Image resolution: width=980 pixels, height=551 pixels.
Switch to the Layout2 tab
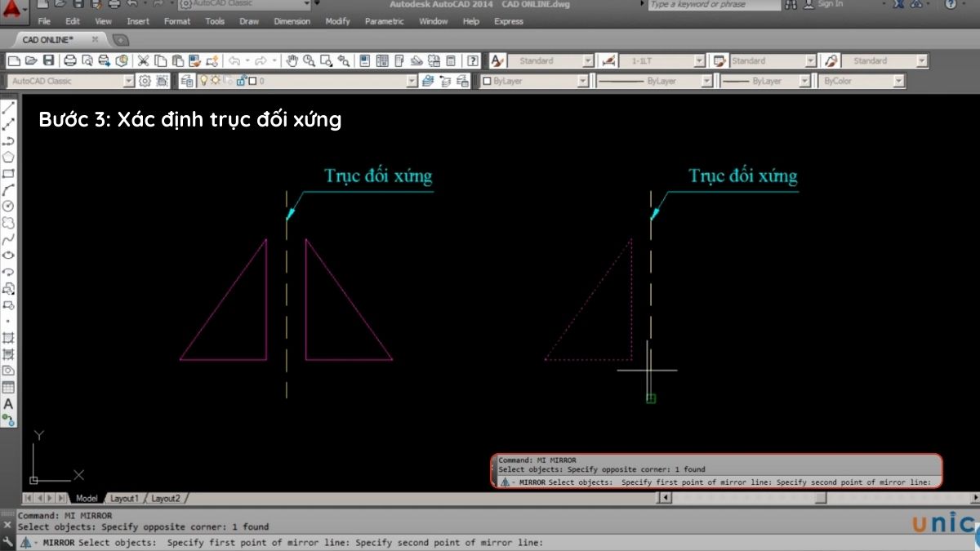166,498
